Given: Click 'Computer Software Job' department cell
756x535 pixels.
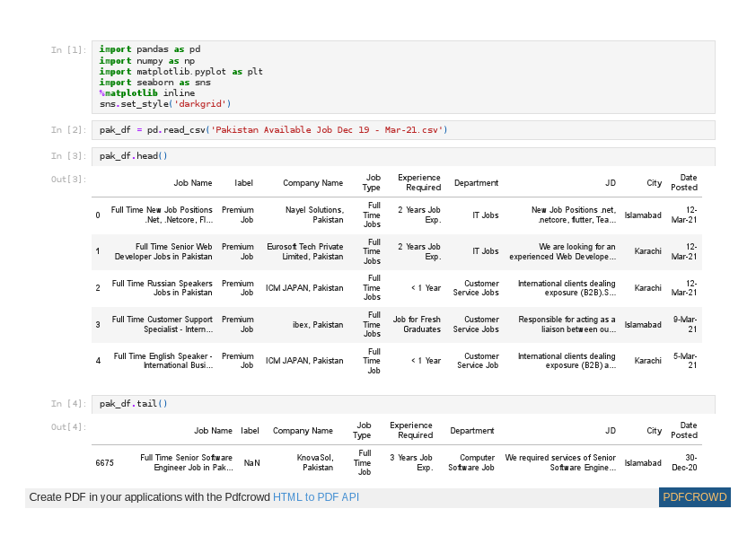Looking at the screenshot, I should click(471, 462).
